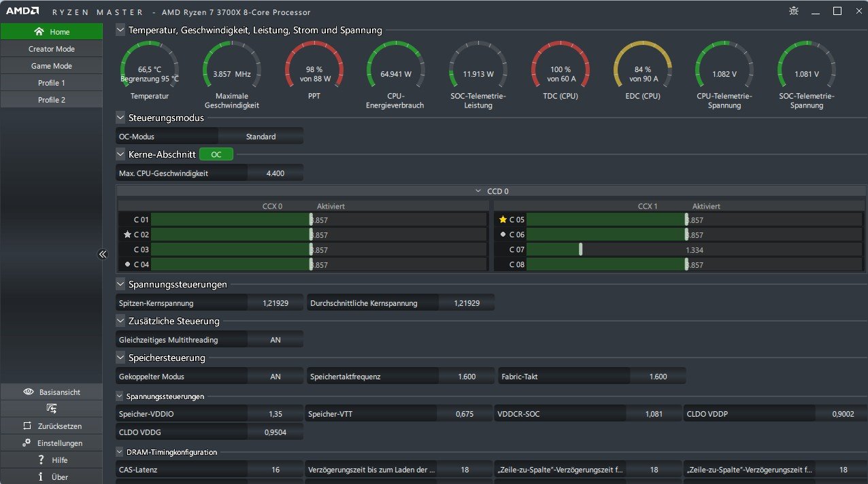868x484 pixels.
Task: Click the Basisansicht button
Action: (x=52, y=392)
